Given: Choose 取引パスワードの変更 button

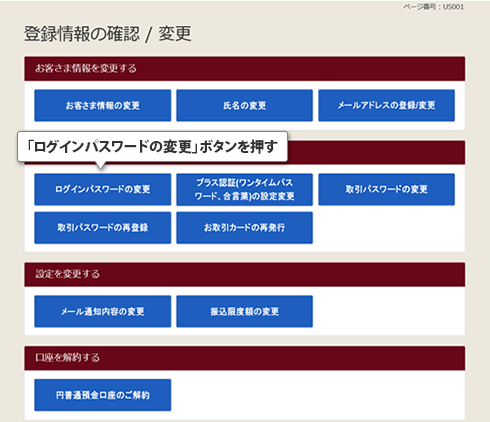Looking at the screenshot, I should [x=386, y=189].
